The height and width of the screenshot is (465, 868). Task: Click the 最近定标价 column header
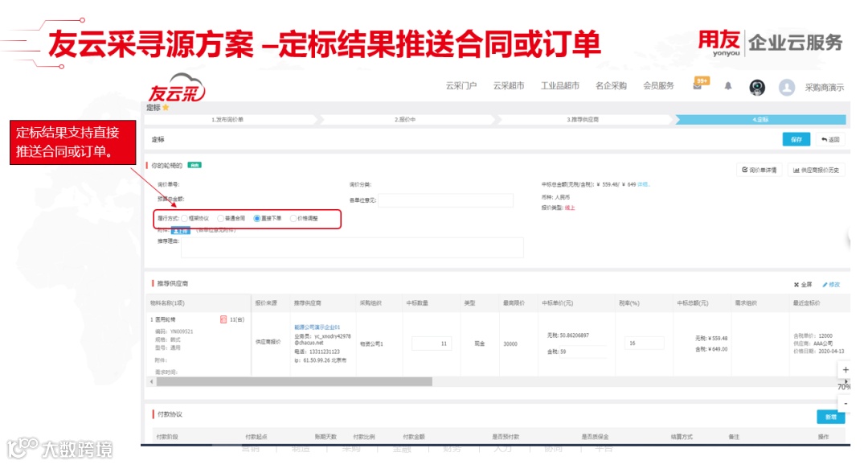[x=806, y=303]
